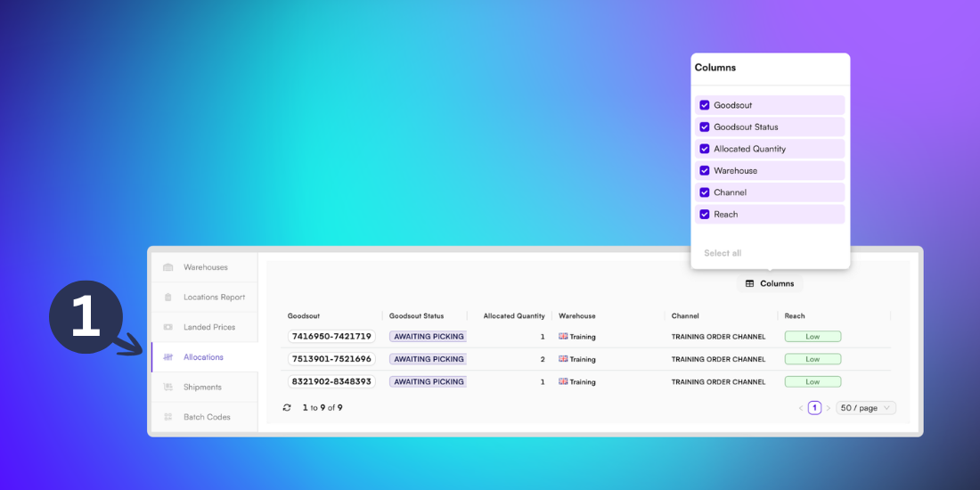This screenshot has width=980, height=490.
Task: Click the Channel column header
Action: tap(685, 316)
